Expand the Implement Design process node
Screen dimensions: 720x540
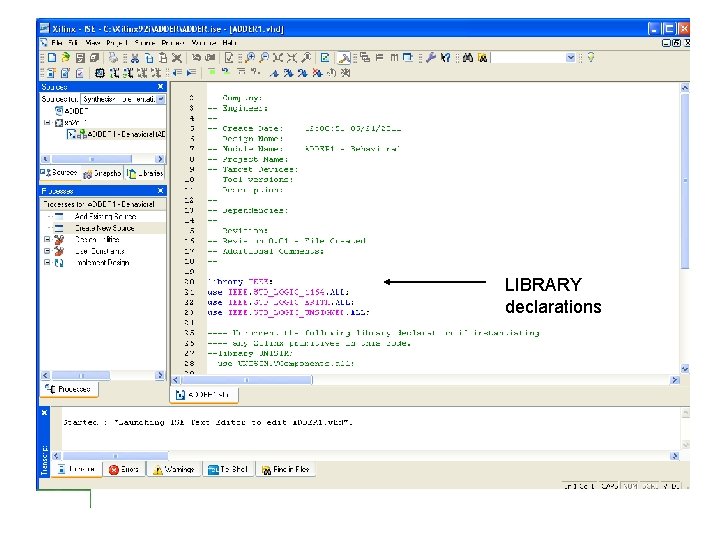(x=46, y=263)
